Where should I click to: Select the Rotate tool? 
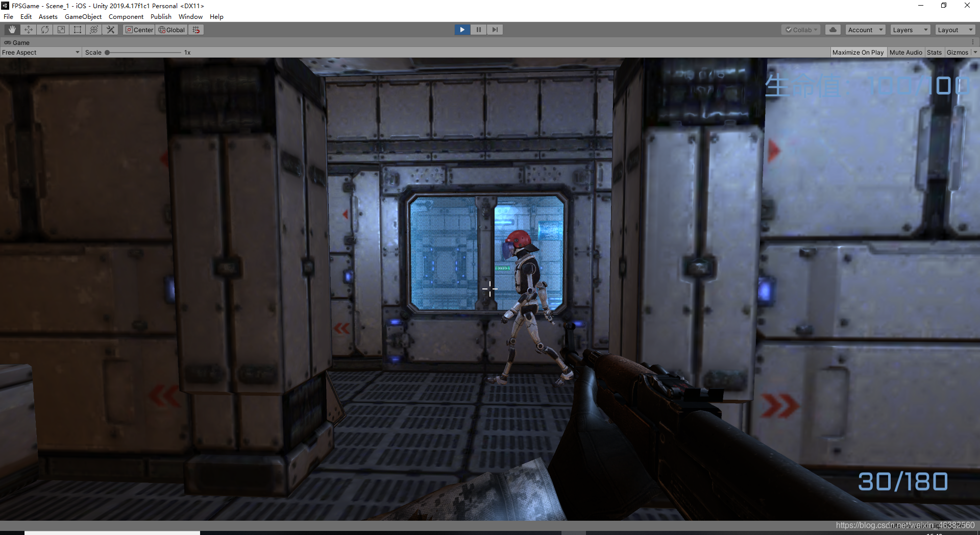(x=45, y=30)
